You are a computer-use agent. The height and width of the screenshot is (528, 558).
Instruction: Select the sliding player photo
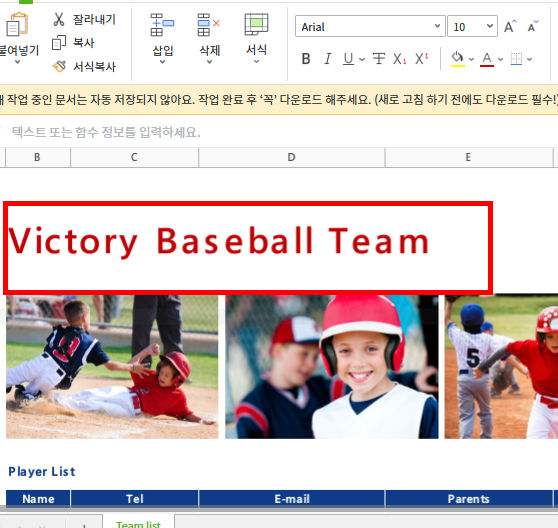coord(112,367)
